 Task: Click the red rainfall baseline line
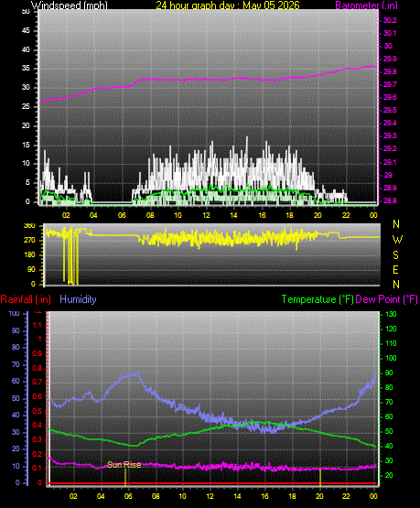pyautogui.click(x=212, y=483)
